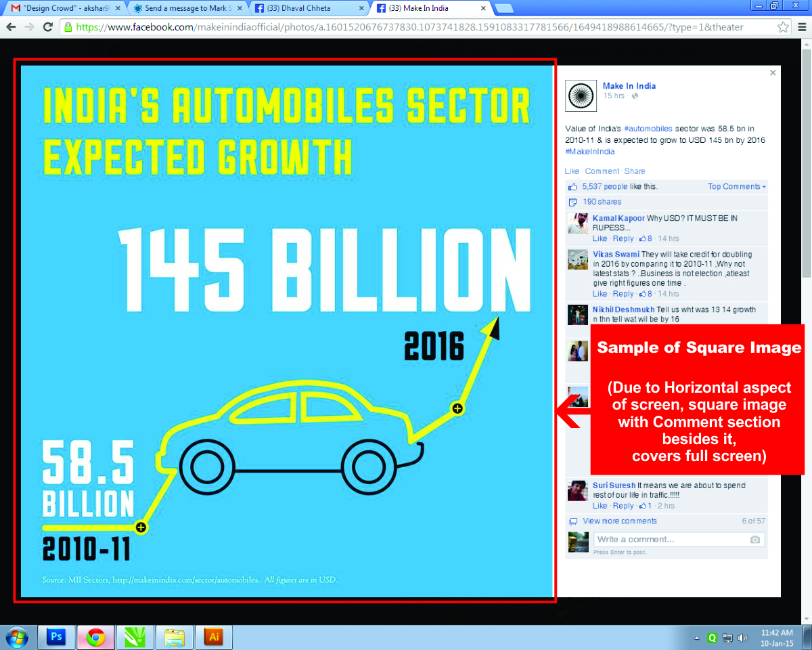Close the photo theater view
The width and height of the screenshot is (812, 650).
pyautogui.click(x=773, y=72)
